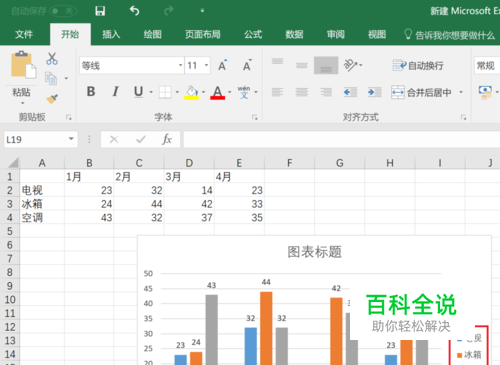Open Quick Access Toolbar customize arrow
Viewport: 500px width, 365px height.
tap(202, 11)
